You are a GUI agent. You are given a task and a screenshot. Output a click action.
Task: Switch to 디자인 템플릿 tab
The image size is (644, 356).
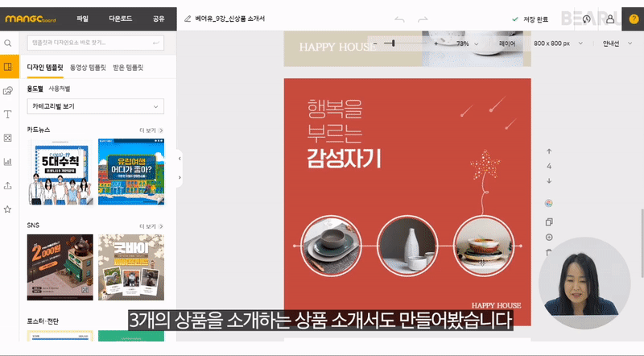[x=45, y=68]
